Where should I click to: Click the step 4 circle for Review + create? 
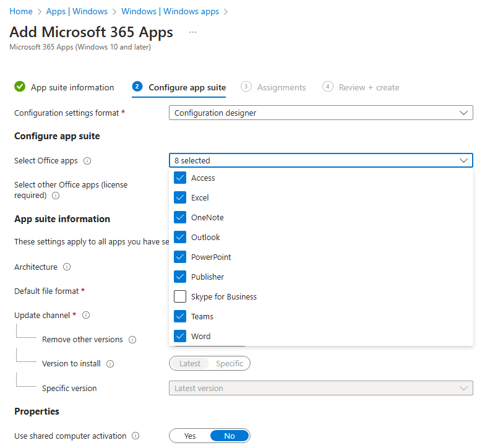tap(327, 86)
